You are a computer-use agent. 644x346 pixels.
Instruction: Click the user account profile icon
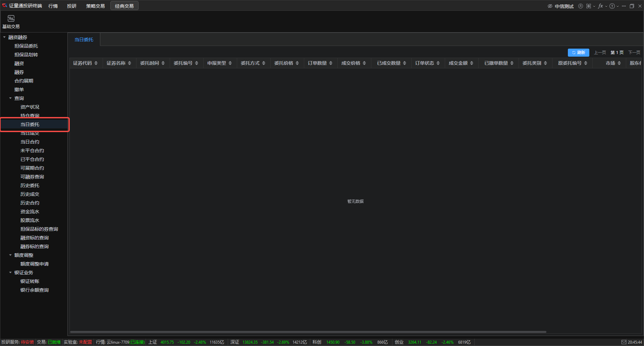(580, 6)
